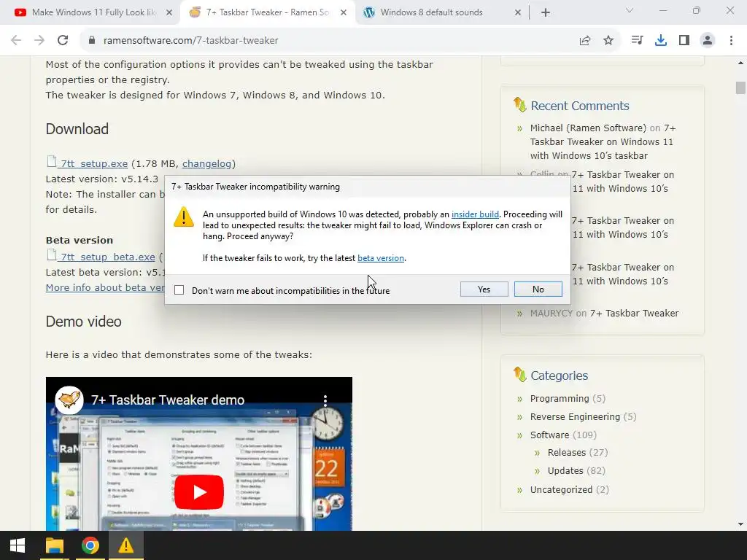Open Chrome downloads icon
Screen dimensions: 747x560
[661, 41]
